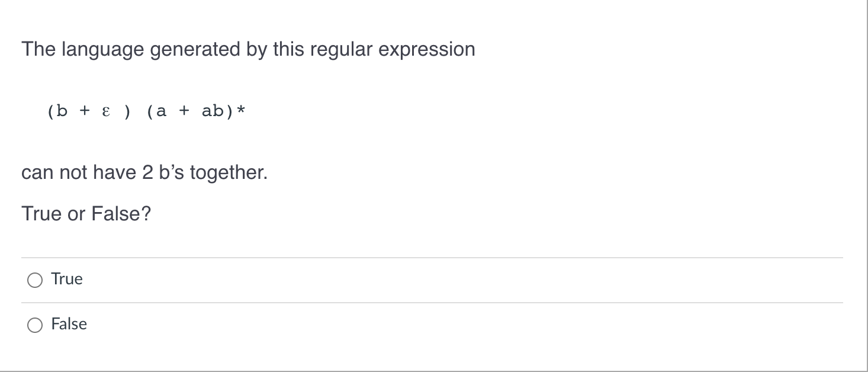Click the 'can not have 2 b's together' text
This screenshot has height=372, width=868.
144,172
